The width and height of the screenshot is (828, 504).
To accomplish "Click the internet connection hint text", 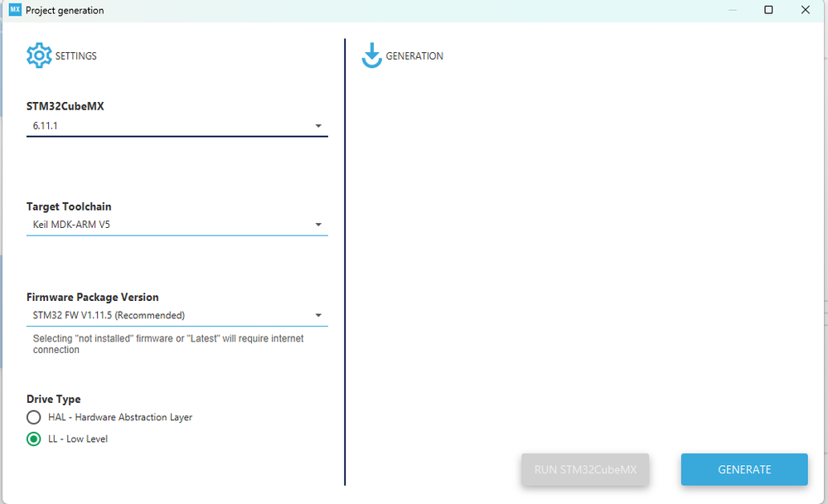I will click(168, 344).
